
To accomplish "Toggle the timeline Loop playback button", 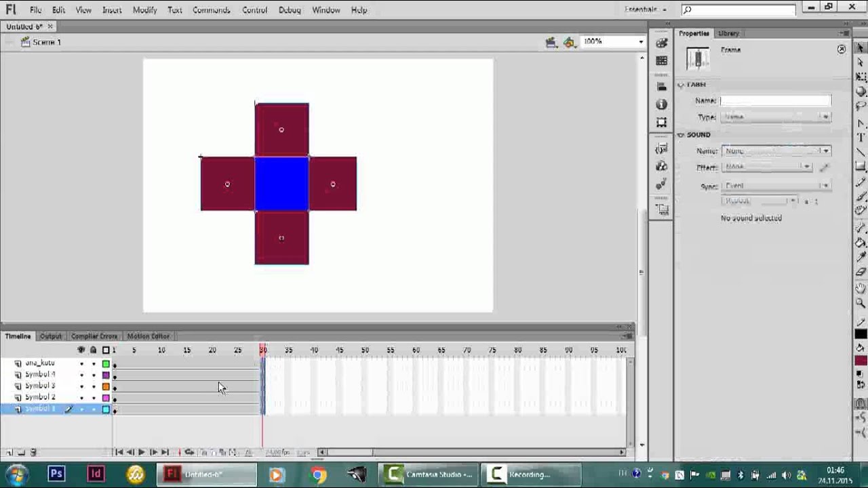I will point(189,452).
